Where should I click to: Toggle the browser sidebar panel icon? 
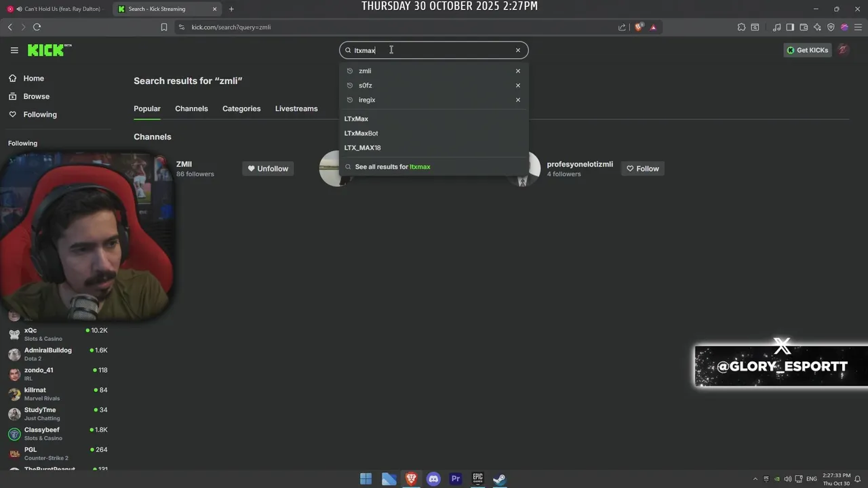coord(790,27)
